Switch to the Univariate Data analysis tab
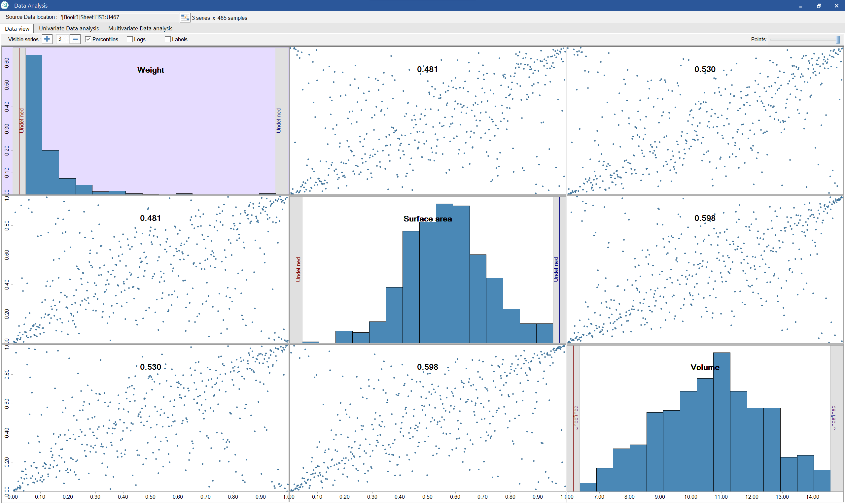Image resolution: width=845 pixels, height=504 pixels. [x=69, y=28]
